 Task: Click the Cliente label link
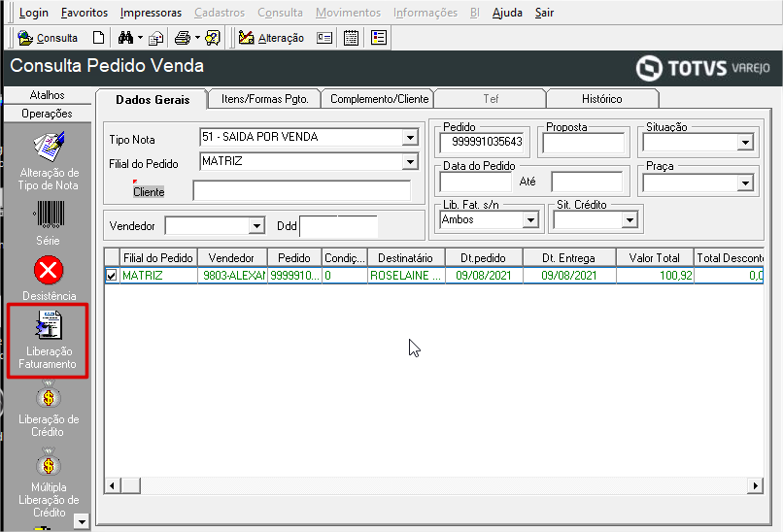click(x=149, y=192)
